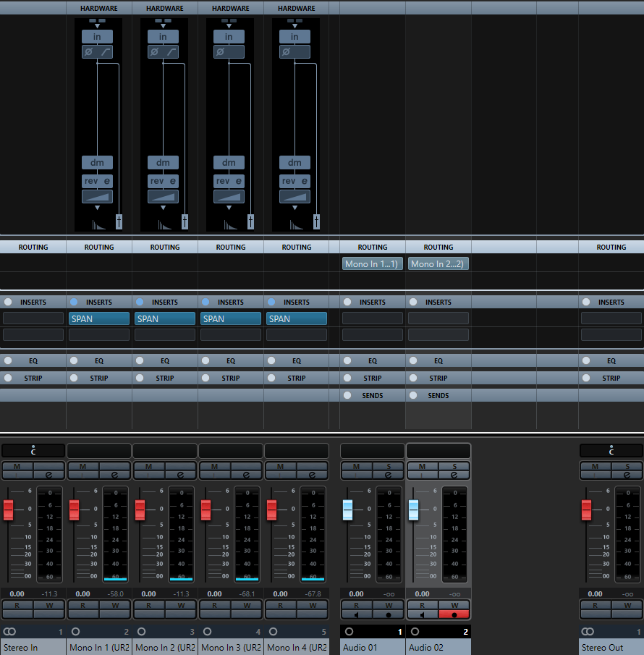Click empty insert slot on Stereo In channel

[33, 318]
